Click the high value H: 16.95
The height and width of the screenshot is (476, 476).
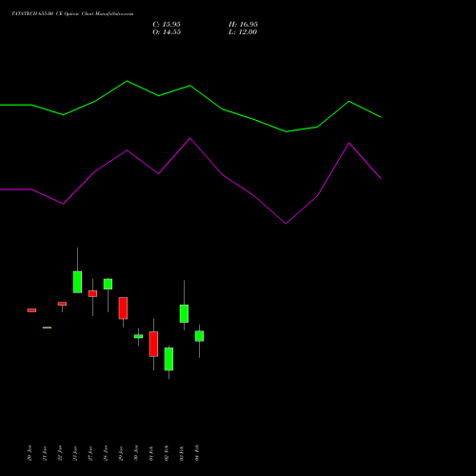point(243,25)
